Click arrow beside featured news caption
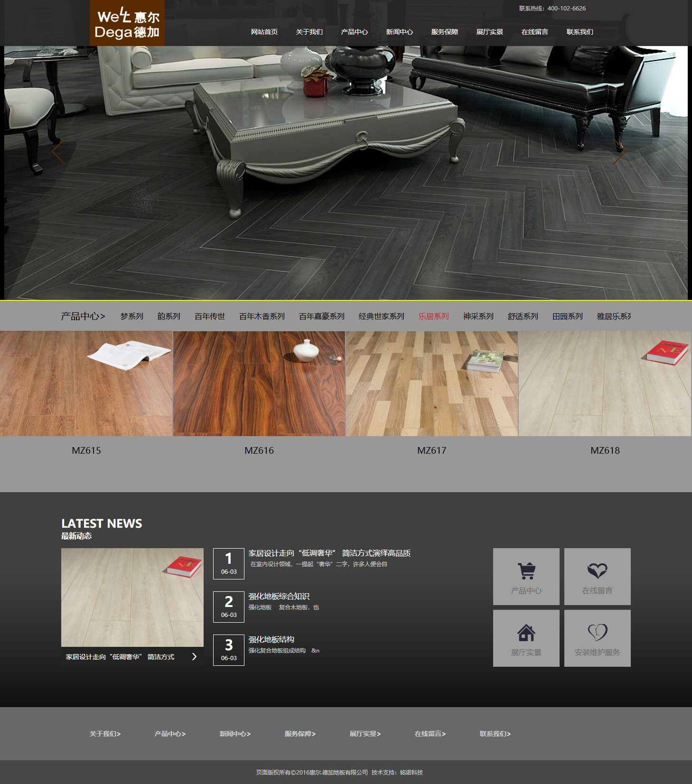This screenshot has height=784, width=692. click(194, 657)
